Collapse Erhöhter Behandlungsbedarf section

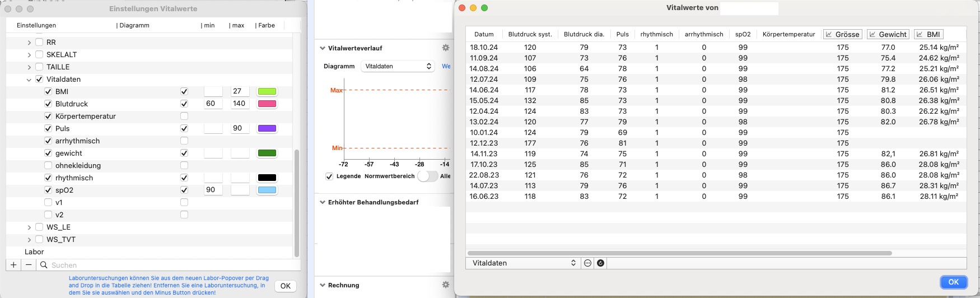323,202
